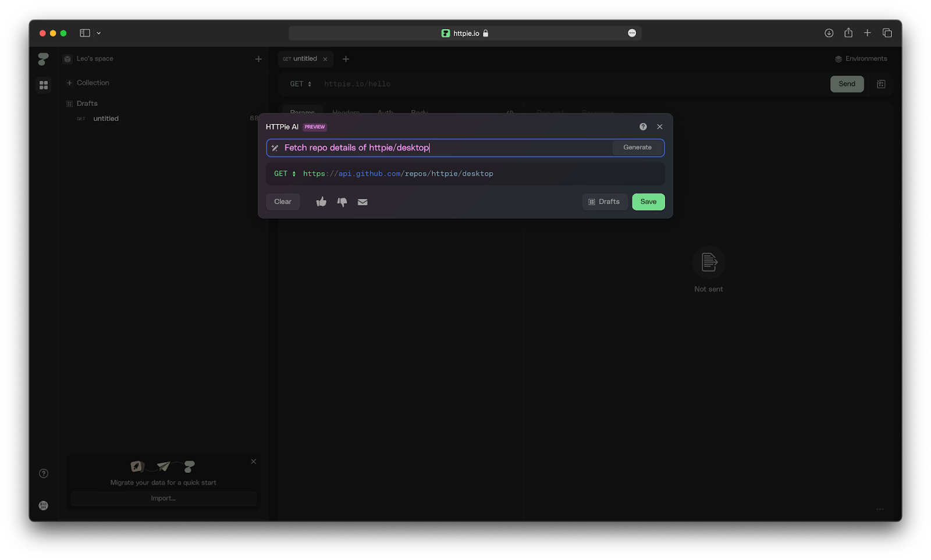The height and width of the screenshot is (560, 931).
Task: Open a new request tab with plus
Action: click(346, 59)
